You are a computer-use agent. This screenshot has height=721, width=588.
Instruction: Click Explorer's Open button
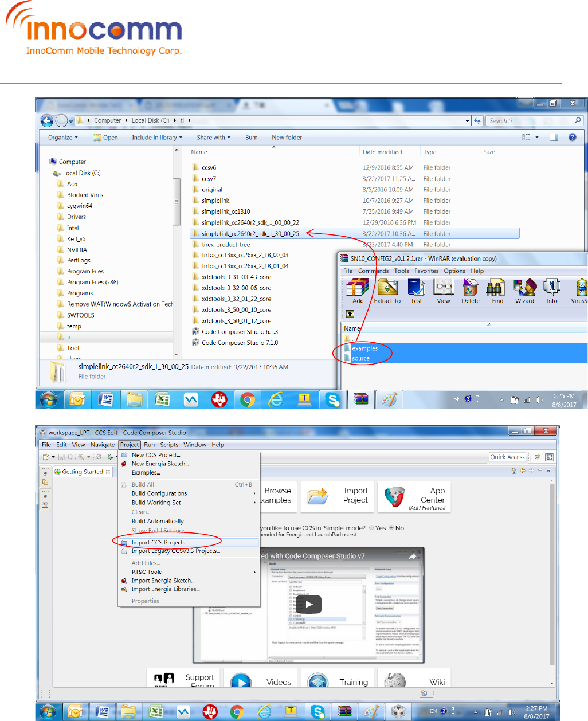105,138
